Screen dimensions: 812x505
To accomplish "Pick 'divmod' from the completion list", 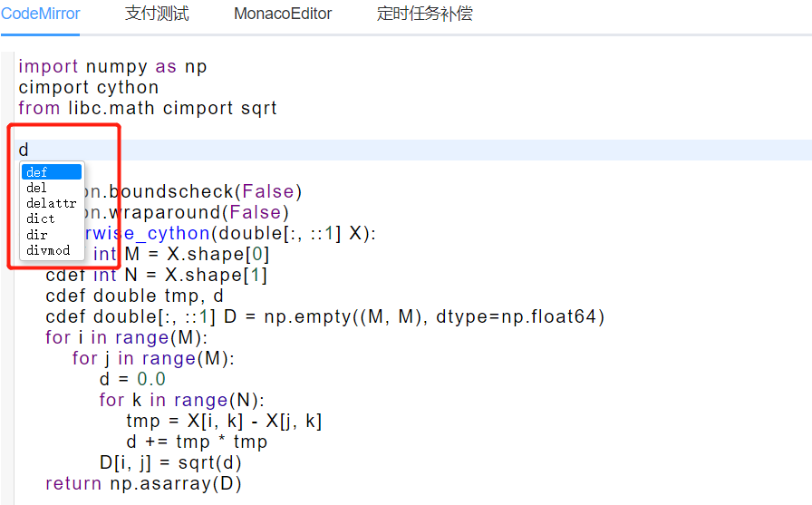I will click(x=52, y=250).
